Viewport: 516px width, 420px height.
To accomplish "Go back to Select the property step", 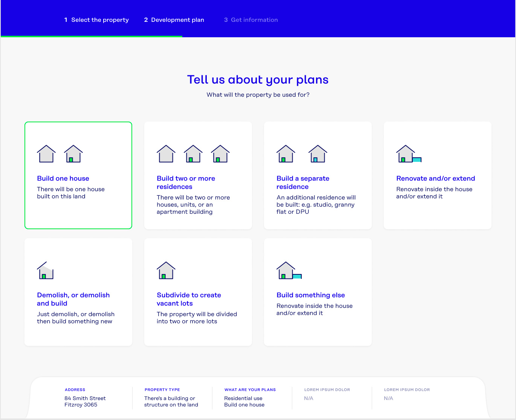I will (96, 20).
